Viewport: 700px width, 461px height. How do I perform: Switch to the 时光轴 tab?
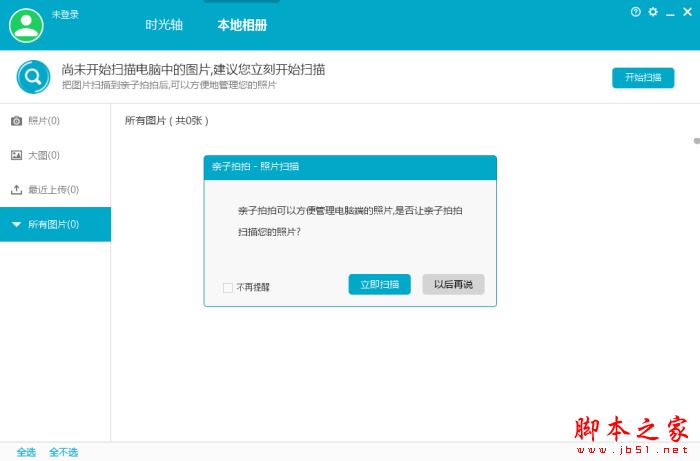[x=164, y=25]
